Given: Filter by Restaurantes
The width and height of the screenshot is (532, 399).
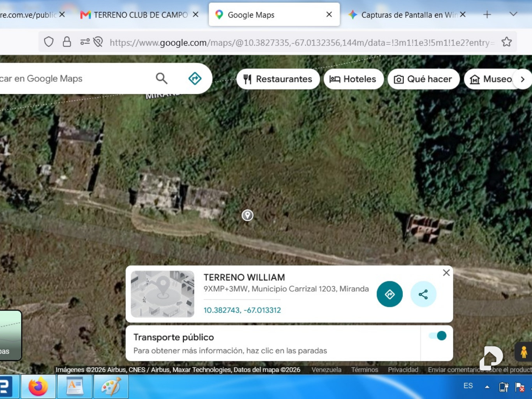Looking at the screenshot, I should [x=278, y=79].
